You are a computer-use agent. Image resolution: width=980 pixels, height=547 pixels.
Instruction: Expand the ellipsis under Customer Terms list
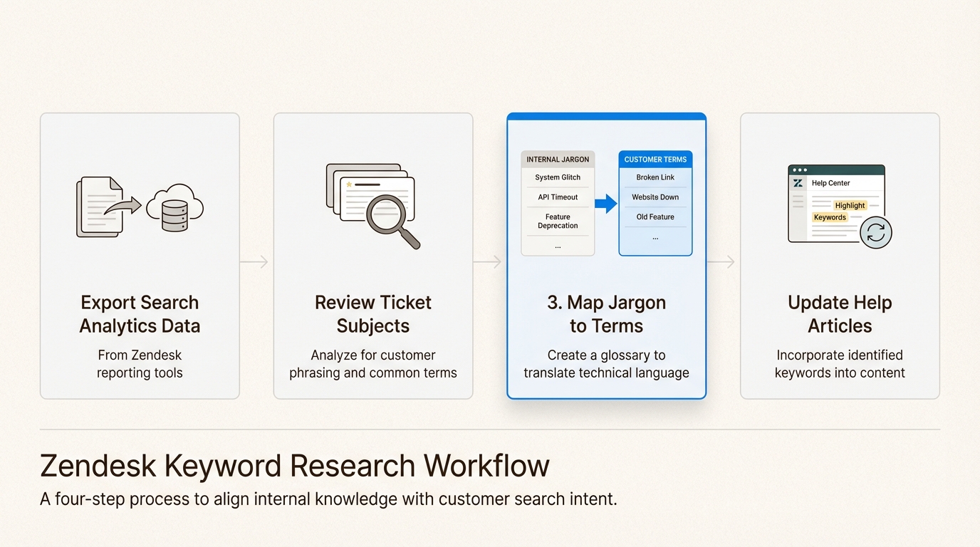coord(655,236)
